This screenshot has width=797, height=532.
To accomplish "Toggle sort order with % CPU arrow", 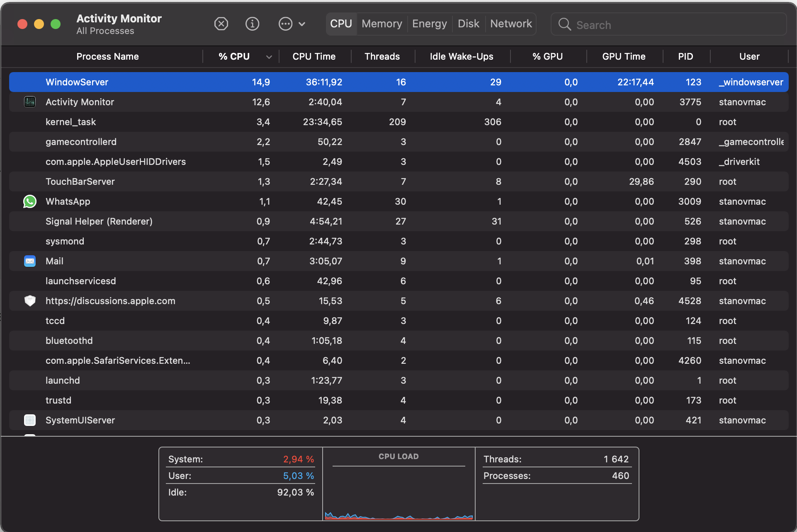I will tap(269, 57).
